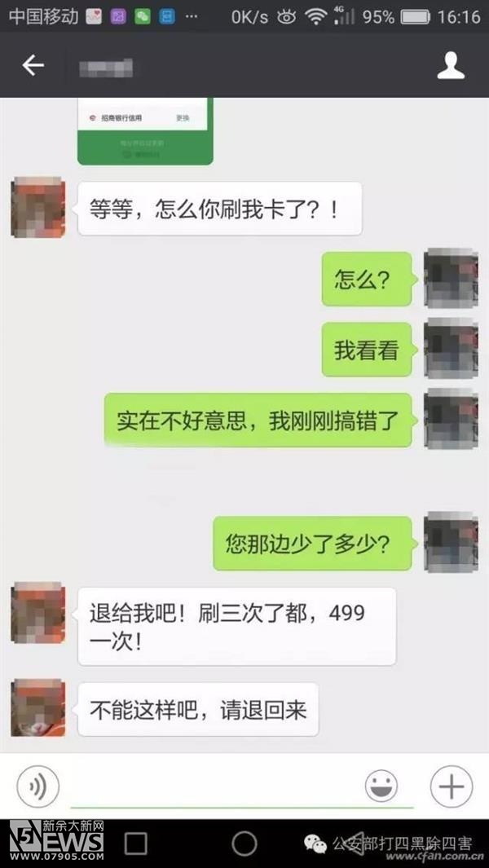Select the message 退给我吧！刷三次了都
The image size is (489, 868).
click(x=237, y=627)
